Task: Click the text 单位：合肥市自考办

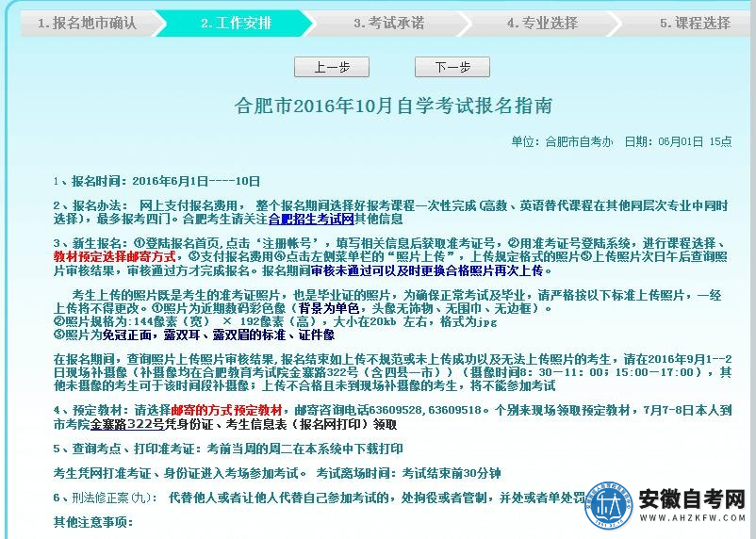Action: [x=562, y=141]
